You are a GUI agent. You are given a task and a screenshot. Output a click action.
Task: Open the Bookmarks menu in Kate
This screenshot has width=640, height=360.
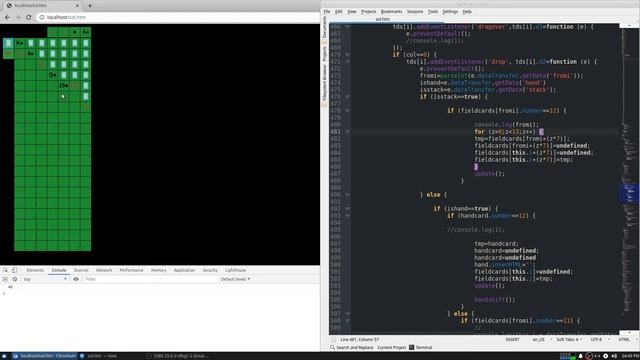[x=391, y=11]
